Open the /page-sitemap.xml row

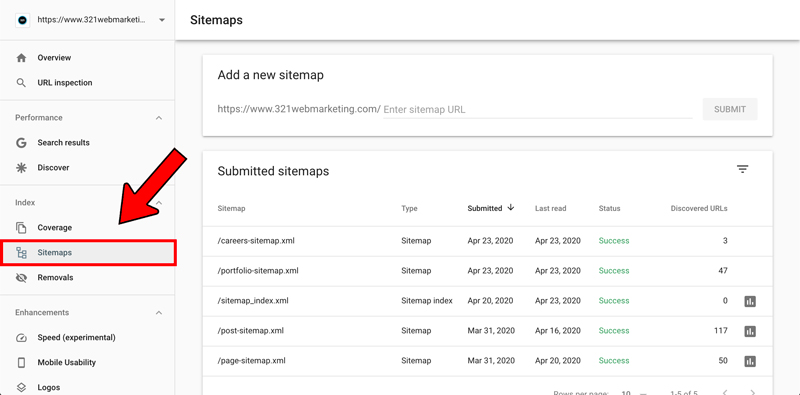pos(487,361)
